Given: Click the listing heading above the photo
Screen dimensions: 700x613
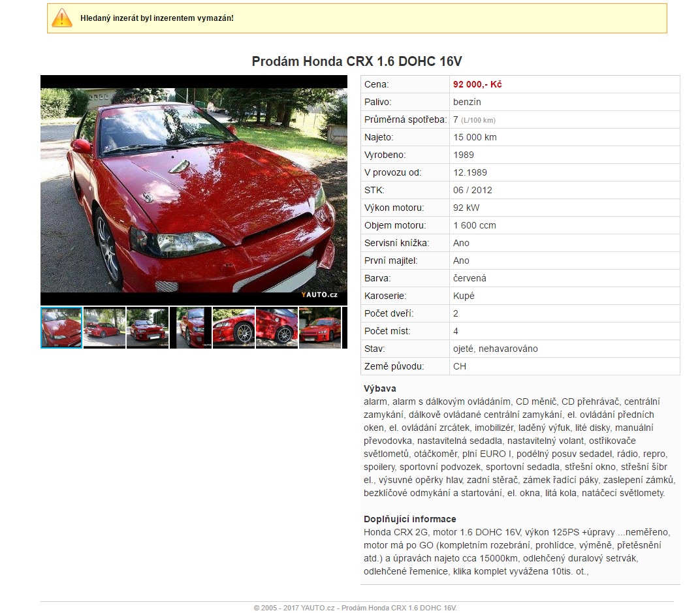Looking at the screenshot, I should 357,61.
